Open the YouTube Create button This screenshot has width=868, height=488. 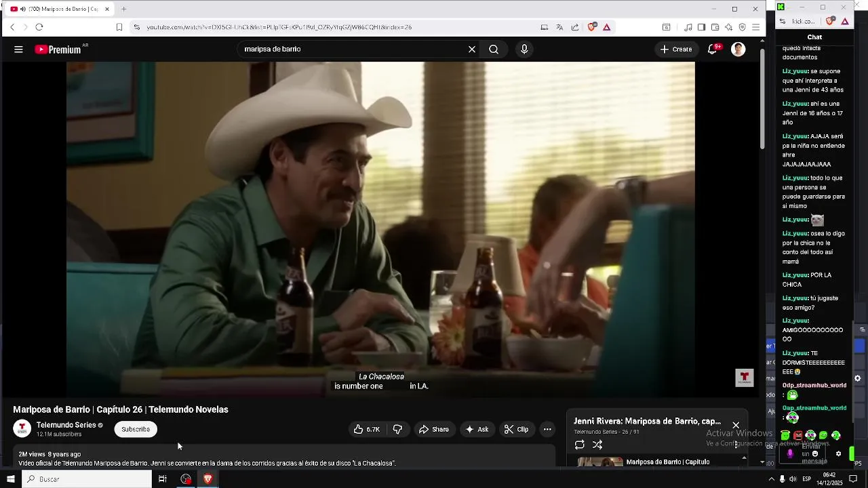[x=676, y=49]
